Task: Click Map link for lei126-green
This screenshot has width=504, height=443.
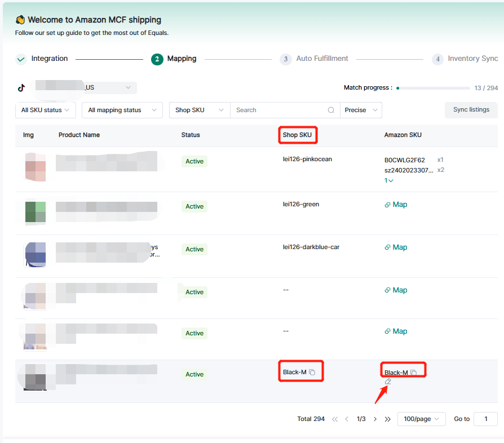Action: (396, 205)
